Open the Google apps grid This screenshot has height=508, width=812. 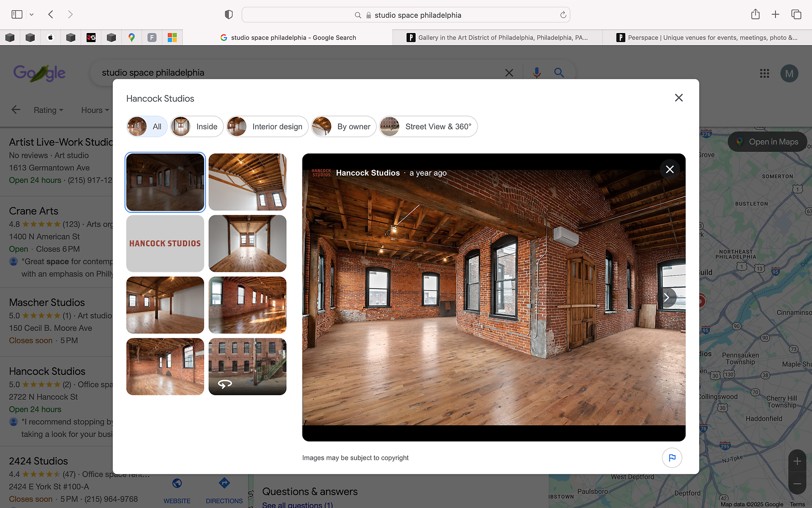coord(764,74)
